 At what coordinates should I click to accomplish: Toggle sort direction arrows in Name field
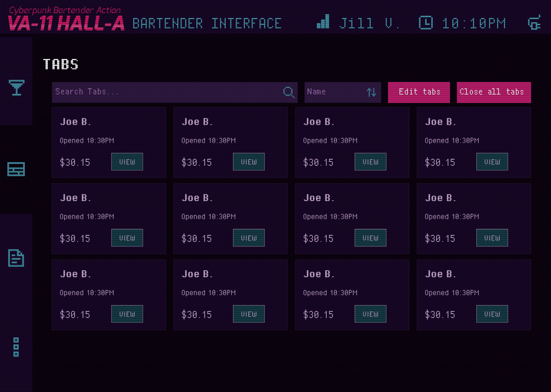pos(372,92)
